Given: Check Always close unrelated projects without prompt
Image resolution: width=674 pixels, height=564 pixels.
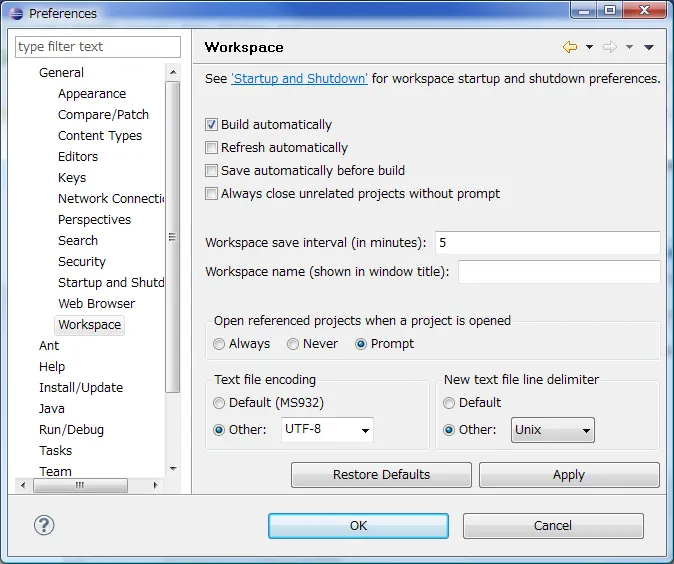Looking at the screenshot, I should [x=211, y=193].
